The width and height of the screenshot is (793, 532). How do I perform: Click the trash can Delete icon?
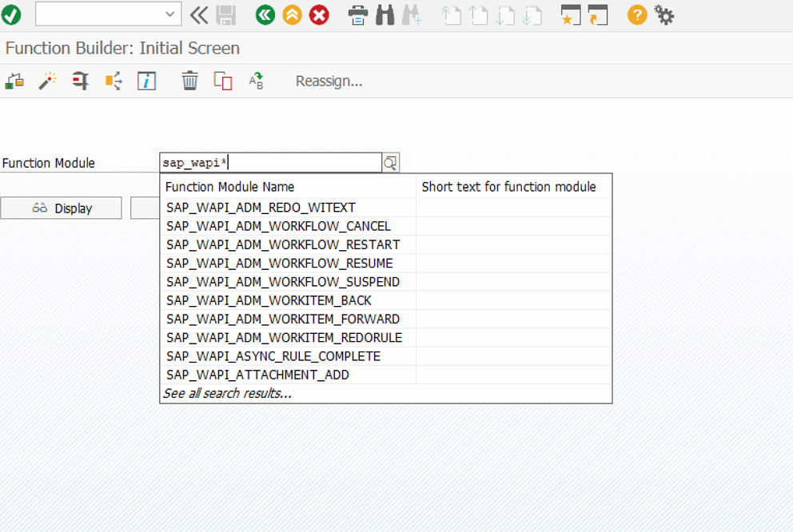click(190, 81)
